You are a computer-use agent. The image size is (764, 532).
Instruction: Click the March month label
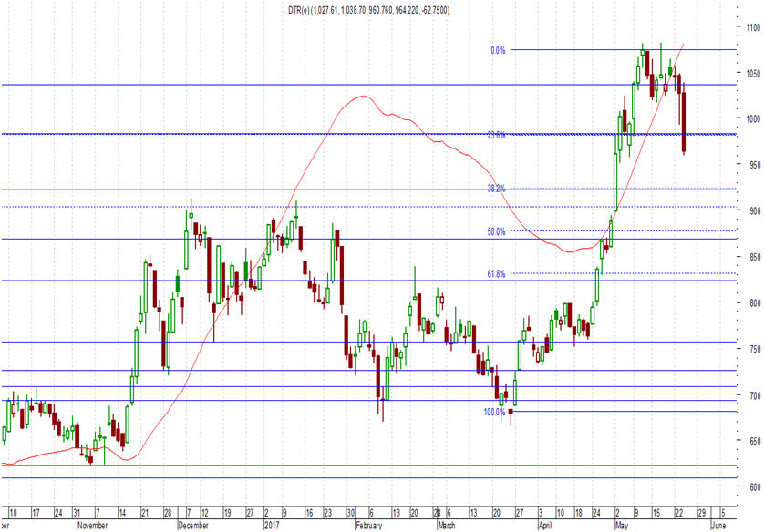tap(447, 526)
